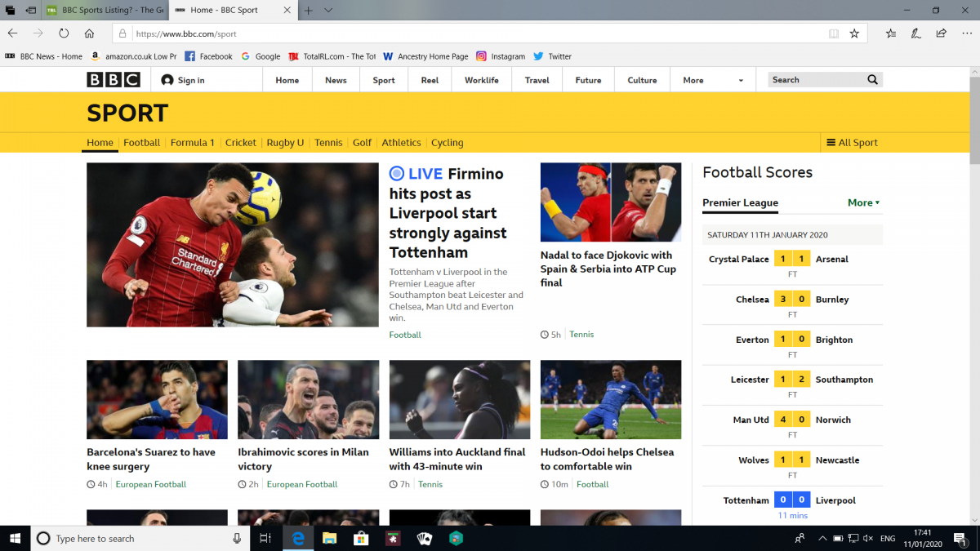Click Sign in link
The height and width of the screenshot is (551, 980).
[x=183, y=80]
